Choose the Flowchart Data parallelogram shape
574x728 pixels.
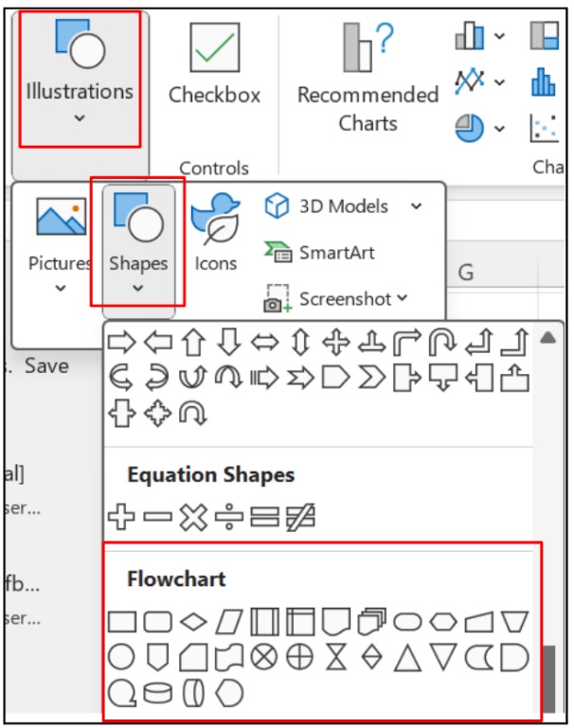click(x=228, y=622)
